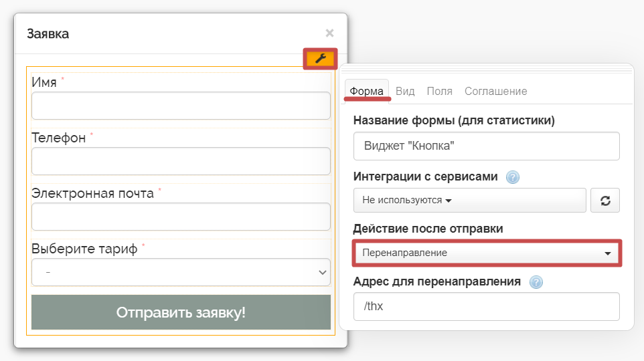Screen dimensions: 644x361
Task: Click help icon beside Адрес для перенаправления
Action: pos(536,282)
